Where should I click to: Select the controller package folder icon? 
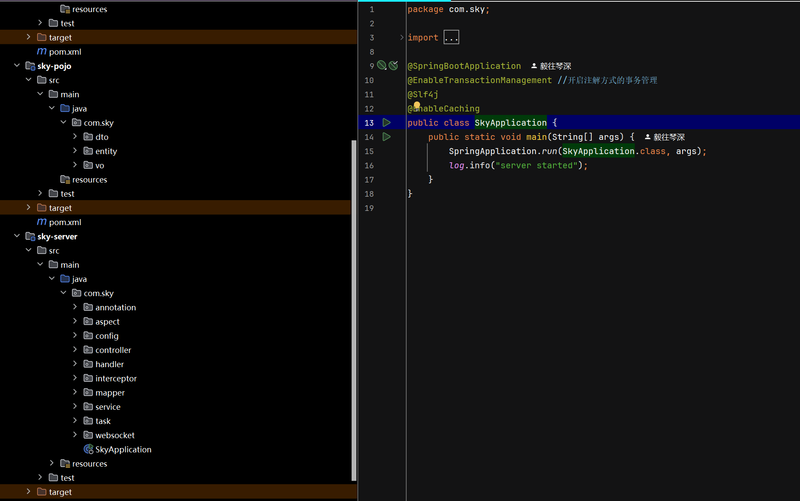(x=88, y=350)
